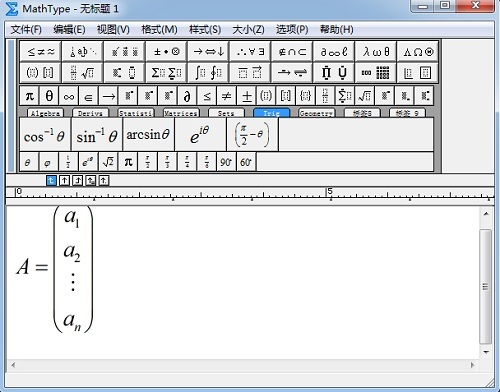Open the operator symbols palette (±•⊗)
The height and width of the screenshot is (392, 500).
166,52
